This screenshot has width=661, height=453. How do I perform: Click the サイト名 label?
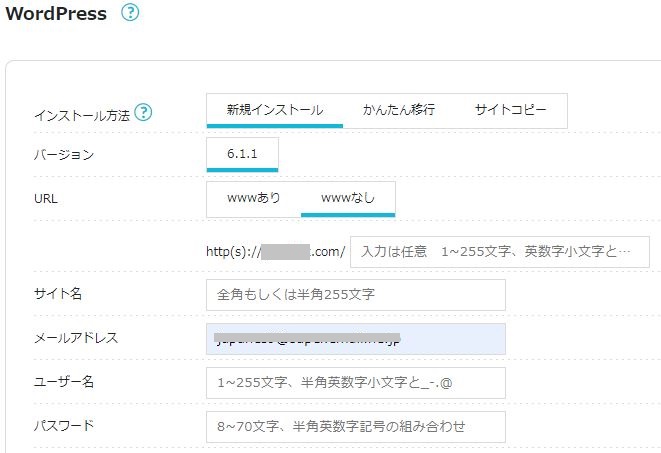point(58,293)
